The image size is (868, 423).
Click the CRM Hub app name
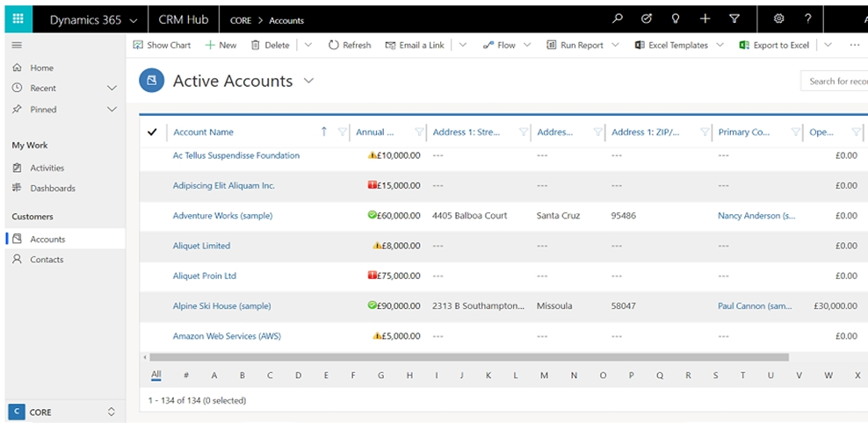[184, 19]
